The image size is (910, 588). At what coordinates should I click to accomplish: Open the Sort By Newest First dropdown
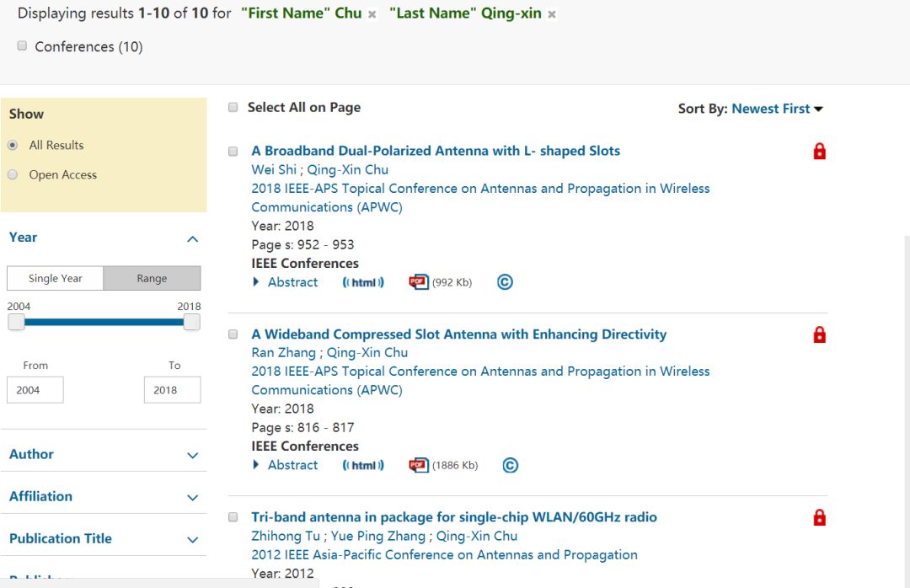(x=776, y=109)
